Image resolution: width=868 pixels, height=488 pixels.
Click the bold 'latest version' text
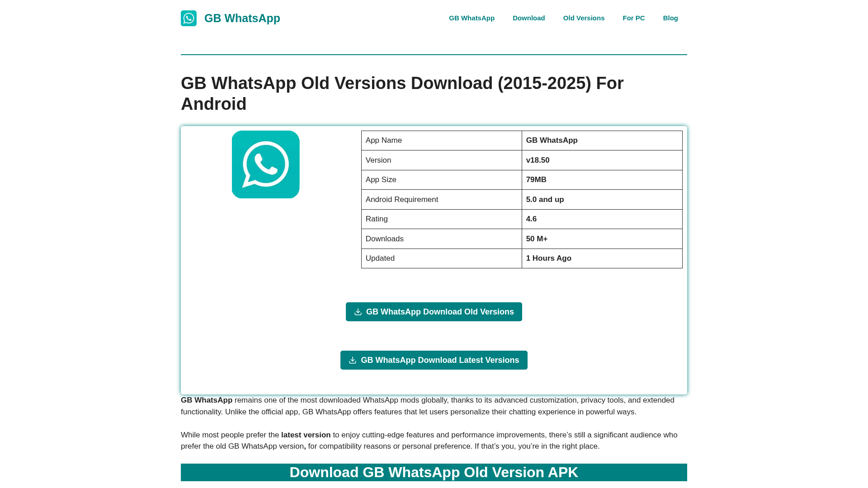pyautogui.click(x=306, y=435)
